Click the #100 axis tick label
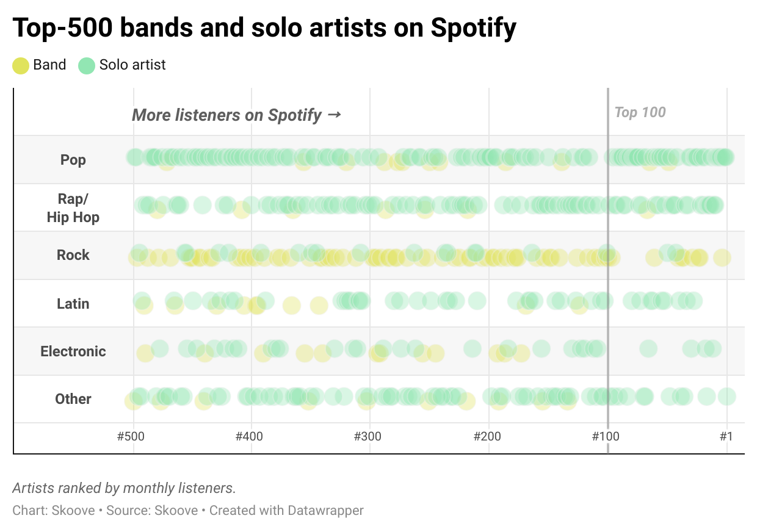757x532 pixels. (x=606, y=437)
